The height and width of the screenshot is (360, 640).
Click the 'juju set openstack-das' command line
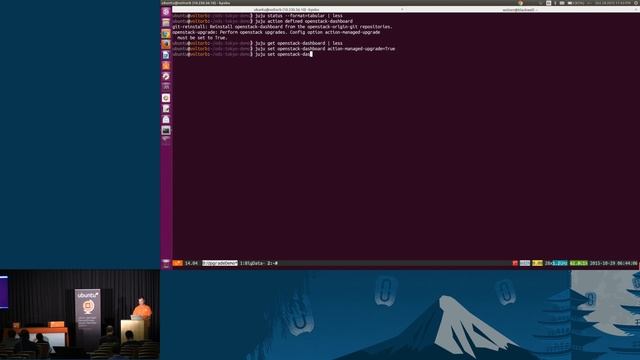pos(284,54)
